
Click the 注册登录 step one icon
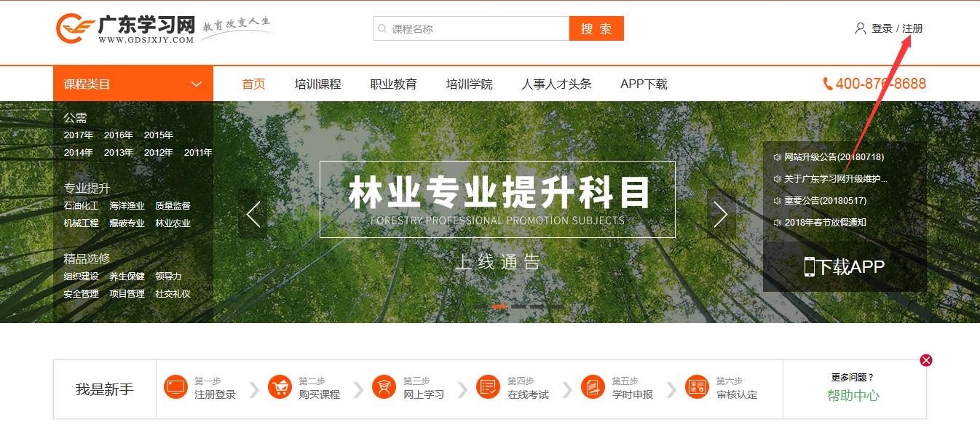[x=176, y=387]
